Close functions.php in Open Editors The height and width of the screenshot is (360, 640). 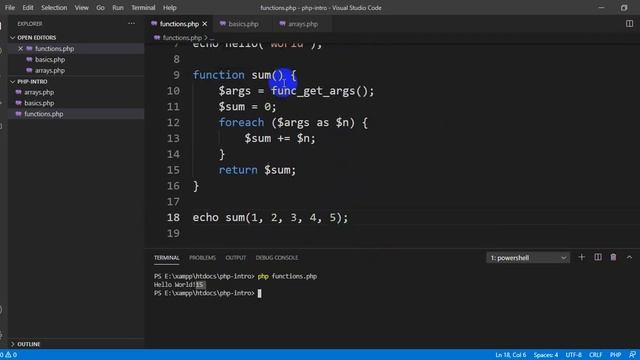pyautogui.click(x=20, y=49)
